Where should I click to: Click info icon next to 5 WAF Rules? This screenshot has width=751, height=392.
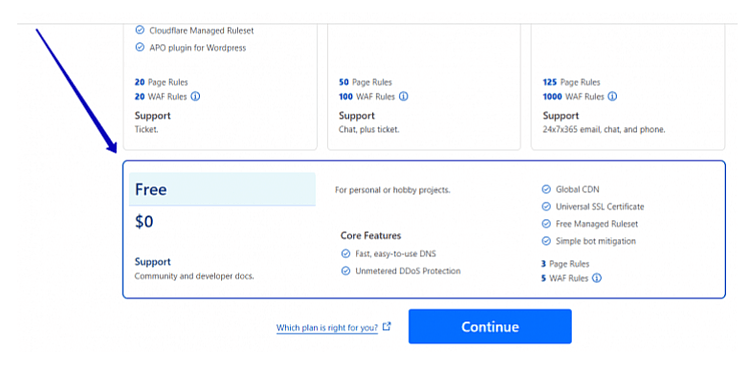597,278
